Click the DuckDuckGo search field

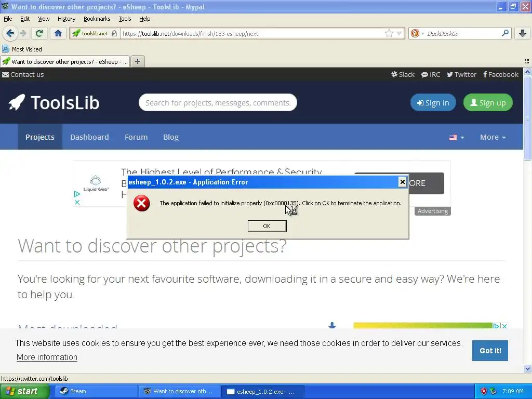(x=463, y=34)
